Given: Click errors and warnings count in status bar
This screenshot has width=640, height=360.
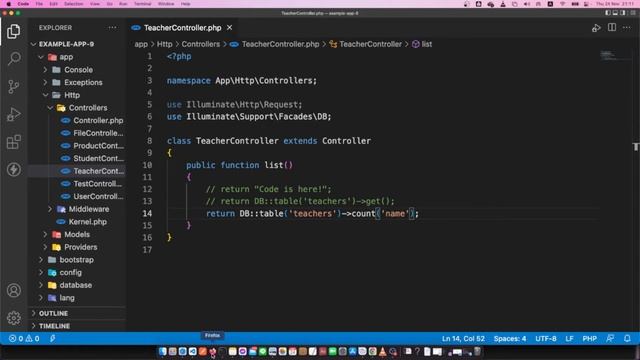Looking at the screenshot, I should [x=24, y=338].
